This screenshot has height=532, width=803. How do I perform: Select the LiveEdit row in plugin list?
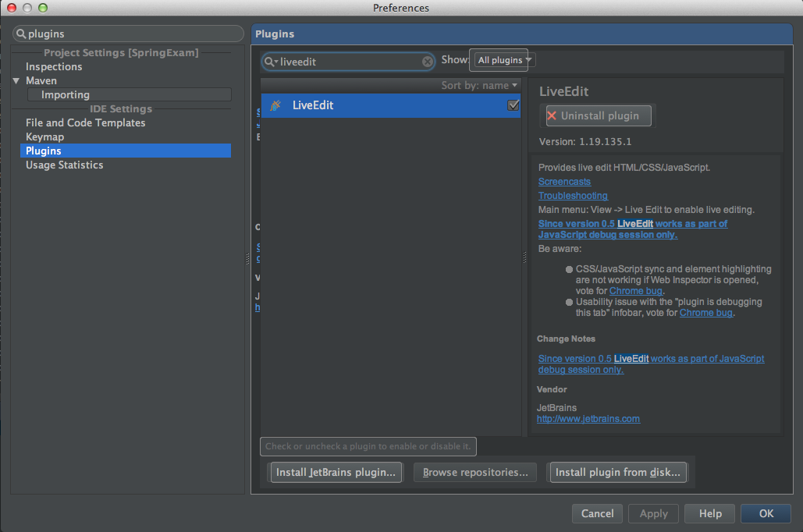(x=391, y=105)
